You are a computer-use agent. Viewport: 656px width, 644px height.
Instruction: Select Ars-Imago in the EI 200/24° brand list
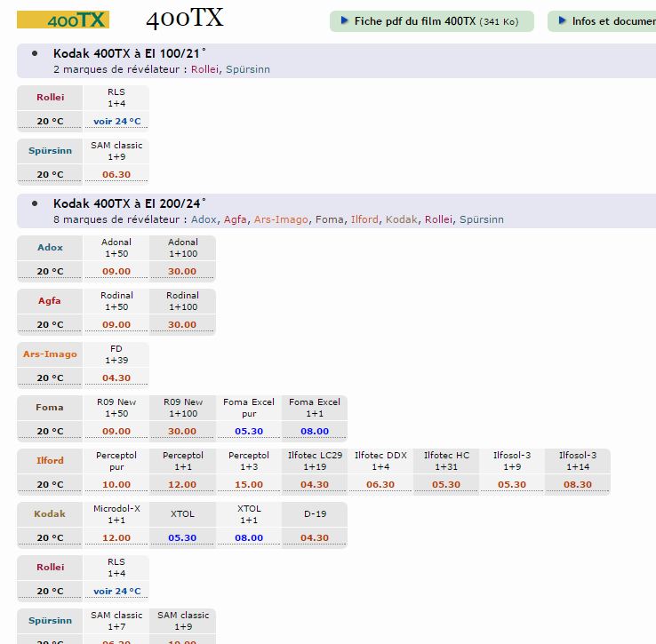click(282, 219)
